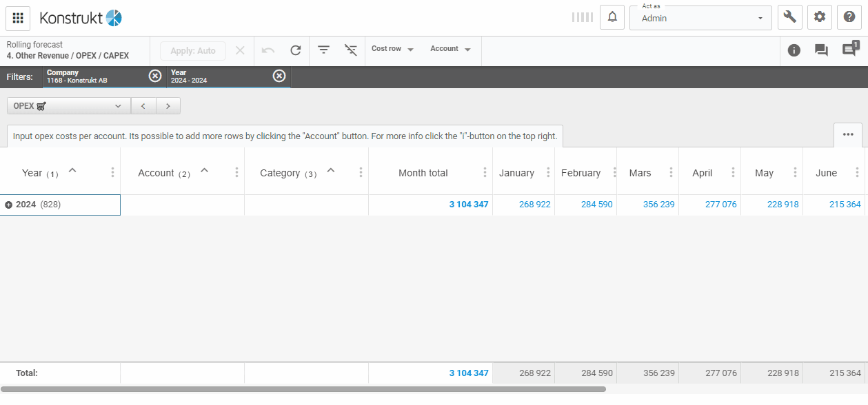Viewport: 868px width, 405px height.
Task: Click the notifications bell icon
Action: pyautogui.click(x=612, y=17)
